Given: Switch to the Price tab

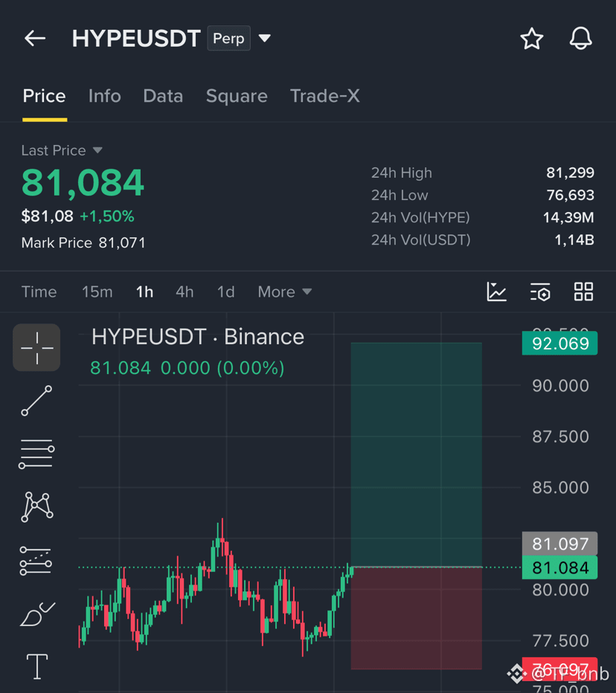Looking at the screenshot, I should [x=44, y=96].
